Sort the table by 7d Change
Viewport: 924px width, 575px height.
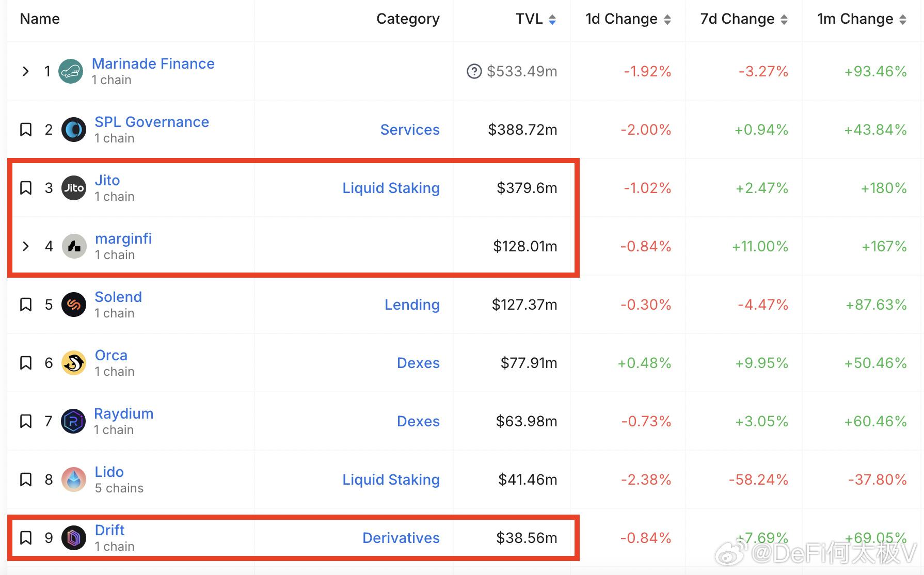[744, 19]
